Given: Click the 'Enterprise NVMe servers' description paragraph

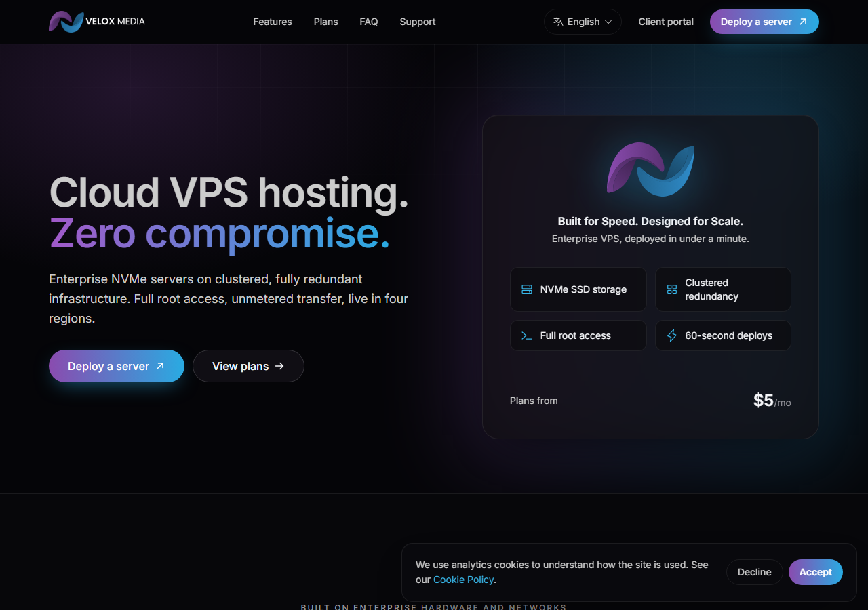Looking at the screenshot, I should pyautogui.click(x=229, y=299).
